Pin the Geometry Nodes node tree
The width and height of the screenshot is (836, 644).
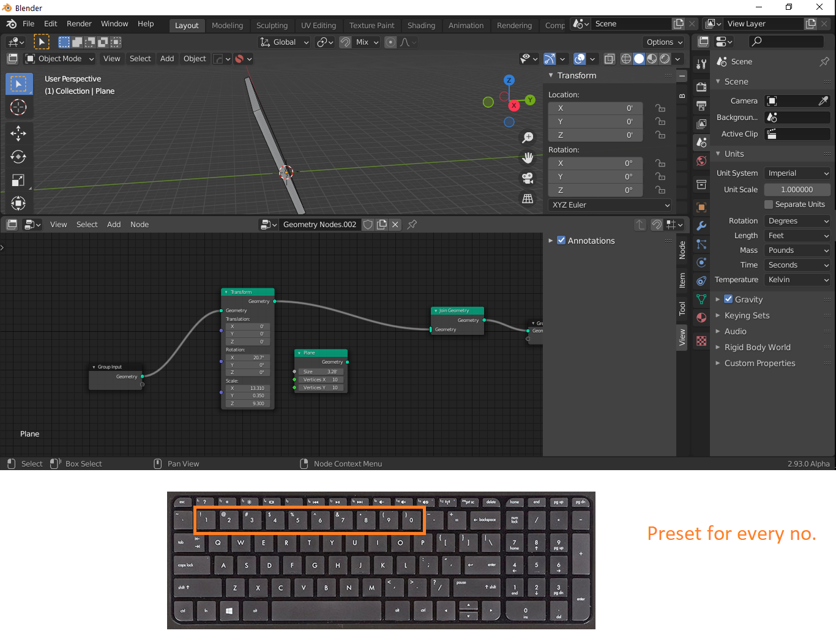(x=412, y=225)
